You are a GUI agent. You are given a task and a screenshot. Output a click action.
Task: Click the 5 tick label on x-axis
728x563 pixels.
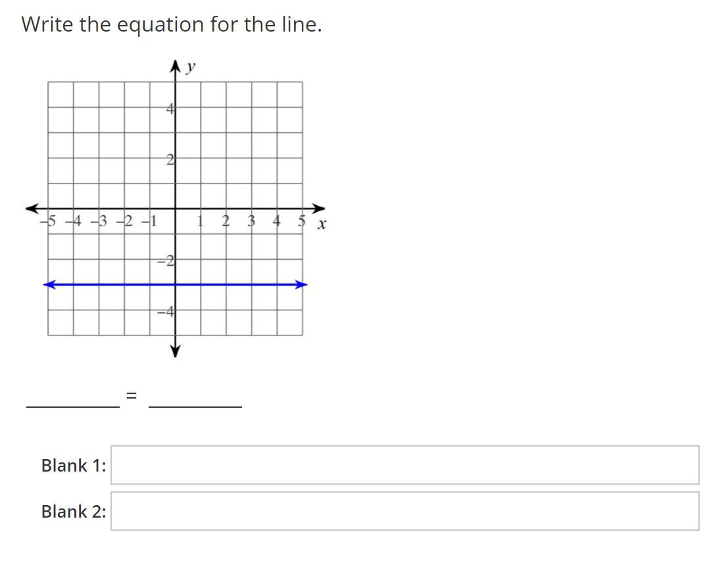coord(302,221)
